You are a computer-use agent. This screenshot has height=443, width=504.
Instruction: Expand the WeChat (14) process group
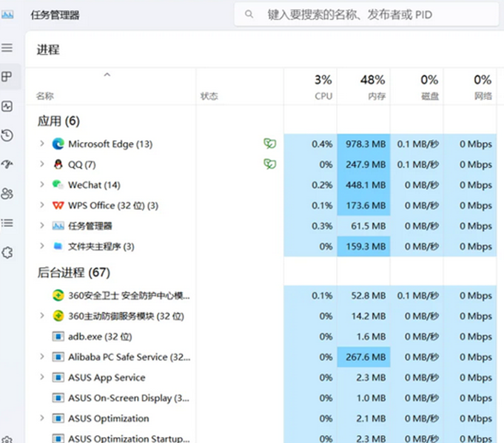pos(41,184)
